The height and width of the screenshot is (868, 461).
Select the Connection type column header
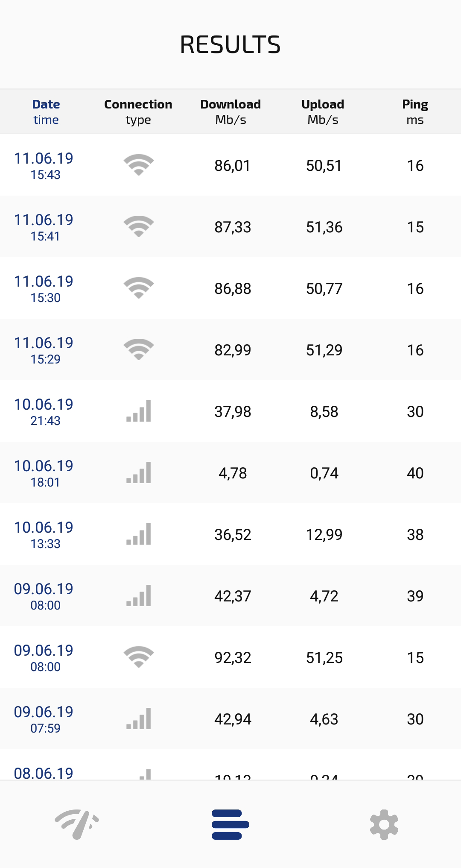138,111
